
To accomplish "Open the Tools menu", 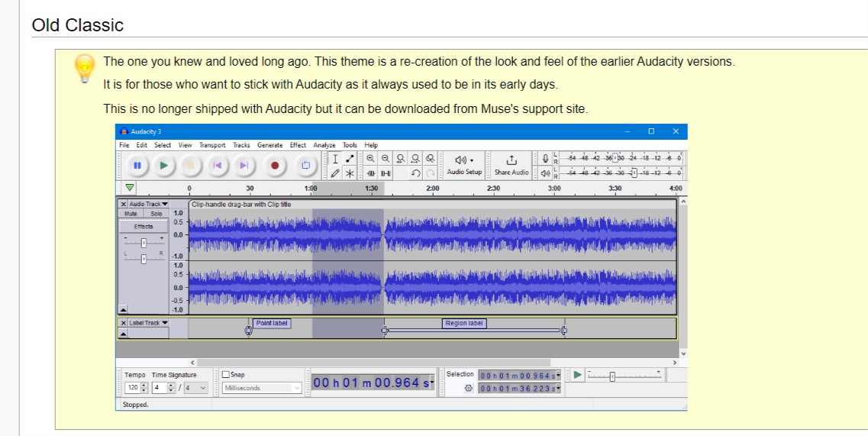I will pyautogui.click(x=350, y=145).
